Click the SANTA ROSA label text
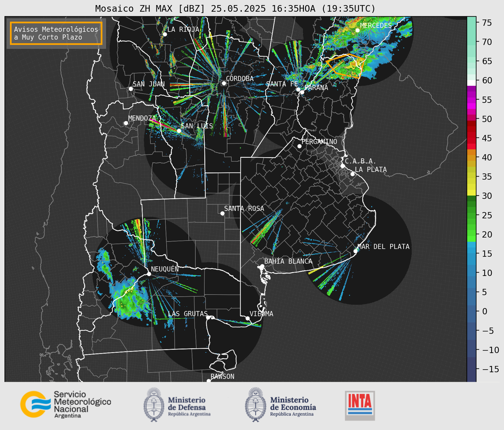This screenshot has height=430, width=504. [244, 208]
